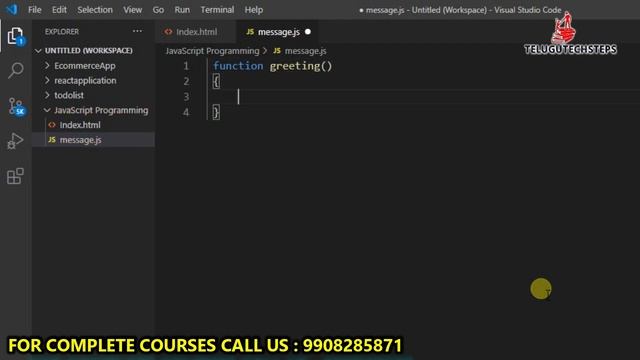Viewport: 640px width, 360px height.
Task: Open the Run menu
Action: [x=182, y=9]
